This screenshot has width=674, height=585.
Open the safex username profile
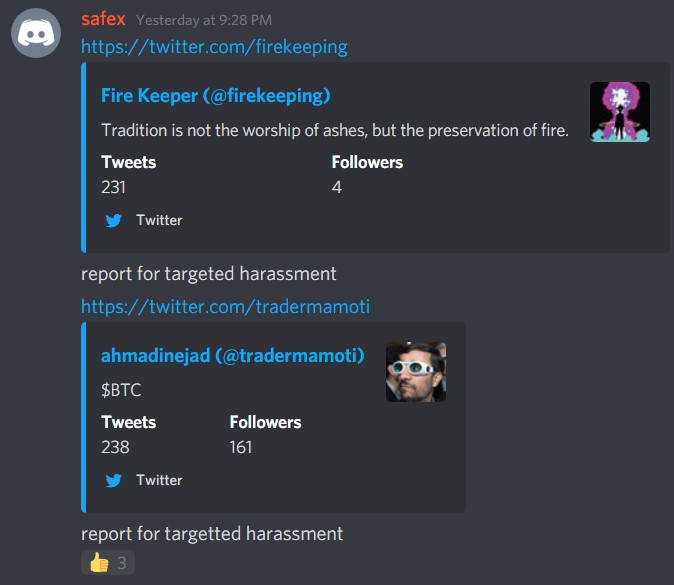click(x=103, y=19)
